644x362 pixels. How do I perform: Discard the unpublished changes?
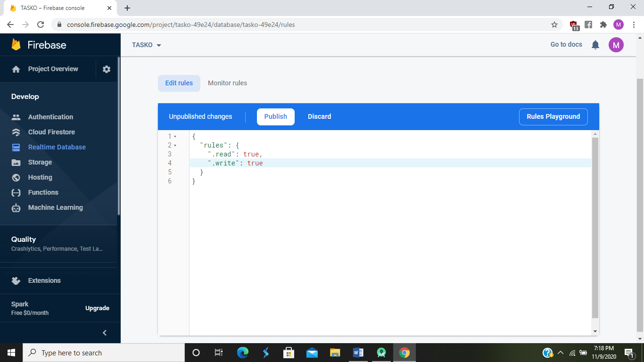(x=319, y=116)
